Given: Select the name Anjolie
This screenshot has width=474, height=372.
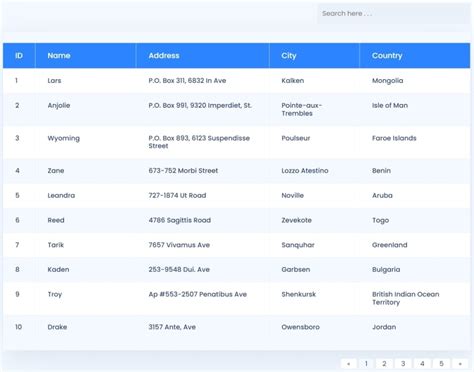Looking at the screenshot, I should pyautogui.click(x=59, y=106).
